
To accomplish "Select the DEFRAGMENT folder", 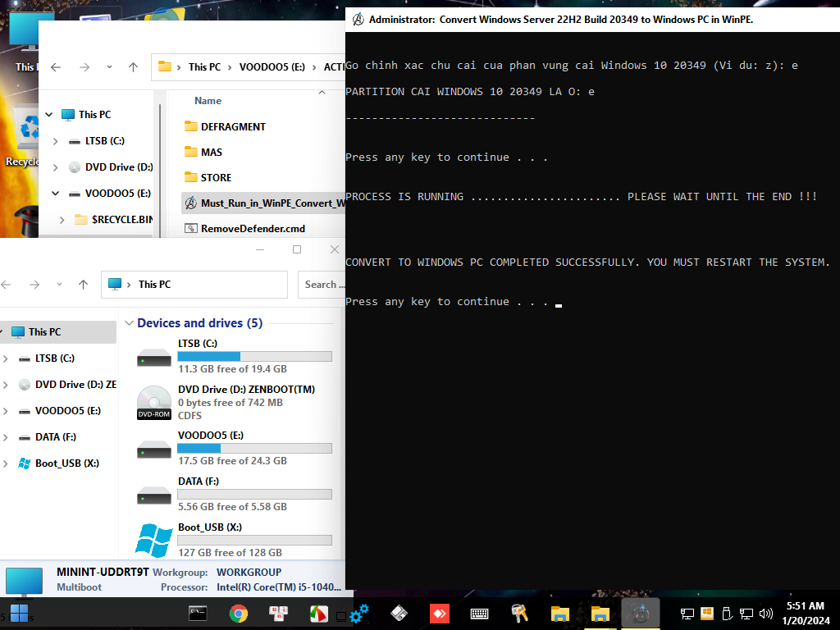I will tap(225, 127).
